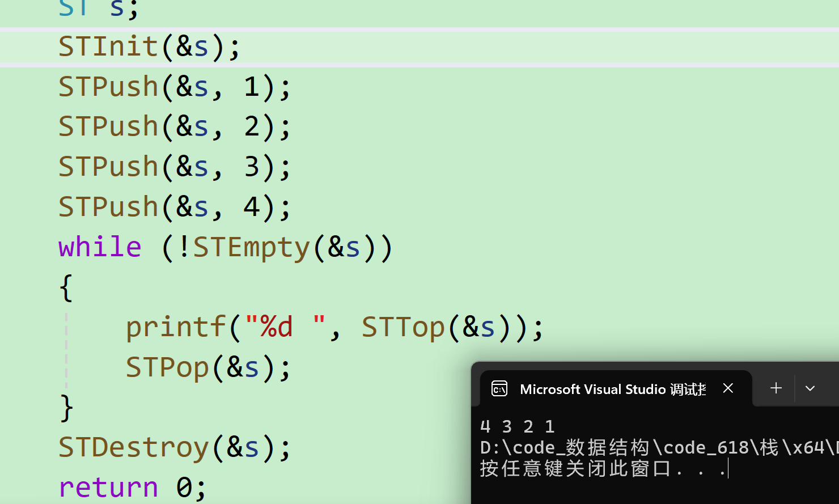Click the STPop(&s) statement

coord(208,368)
